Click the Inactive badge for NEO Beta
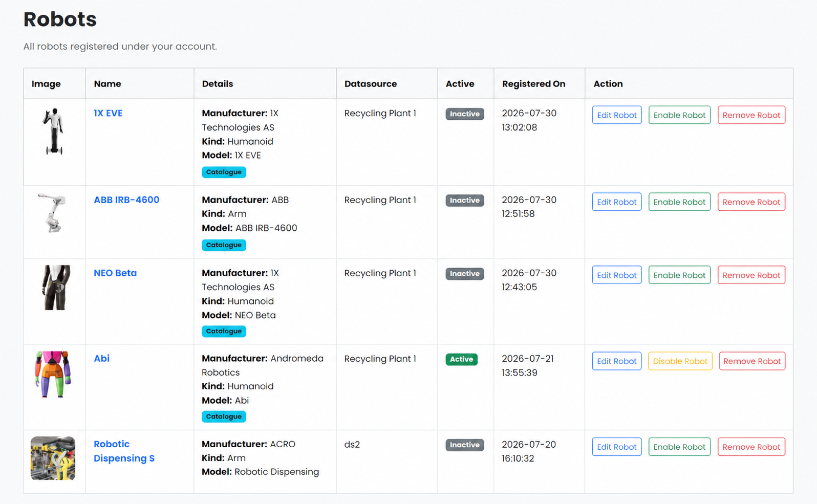Image resolution: width=817 pixels, height=504 pixels. coord(465,274)
